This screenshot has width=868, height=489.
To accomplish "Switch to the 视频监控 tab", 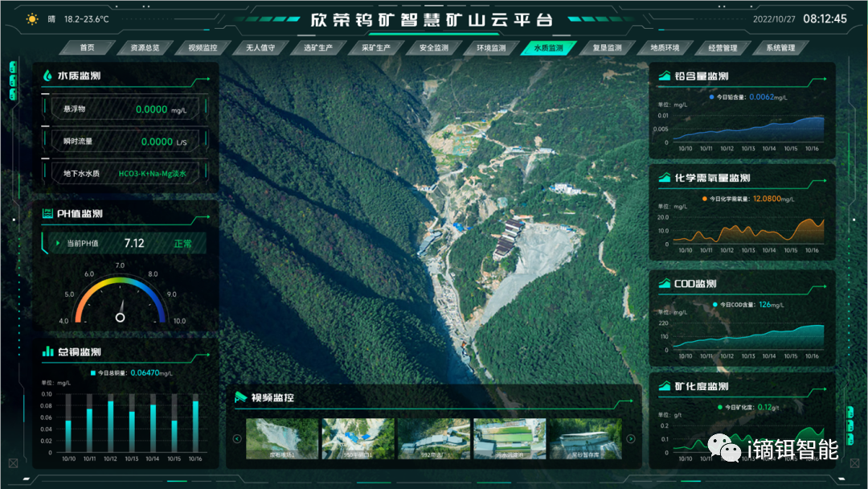I will point(203,47).
